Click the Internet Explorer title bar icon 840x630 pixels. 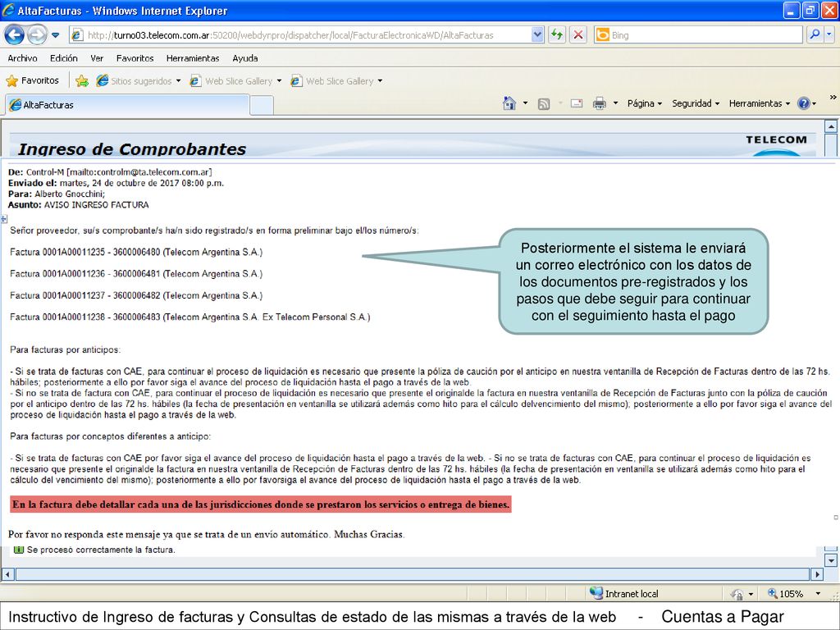point(8,10)
